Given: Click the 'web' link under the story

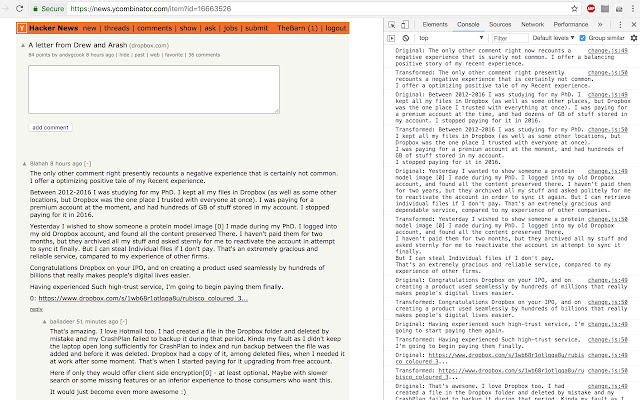Looking at the screenshot, I should (155, 55).
